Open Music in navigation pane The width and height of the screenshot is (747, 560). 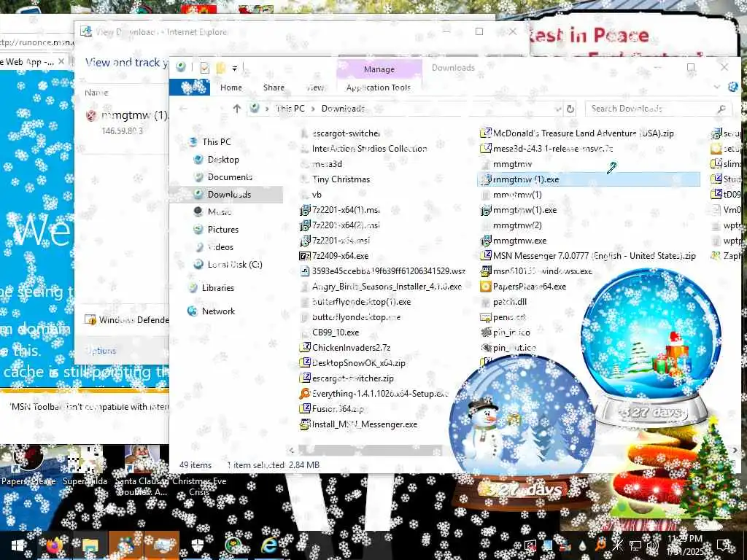pos(219,212)
